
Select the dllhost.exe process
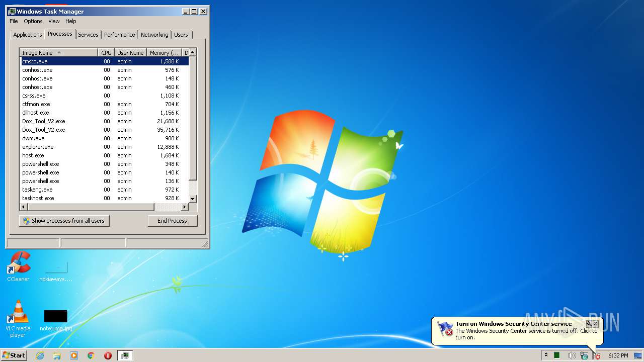coord(105,113)
